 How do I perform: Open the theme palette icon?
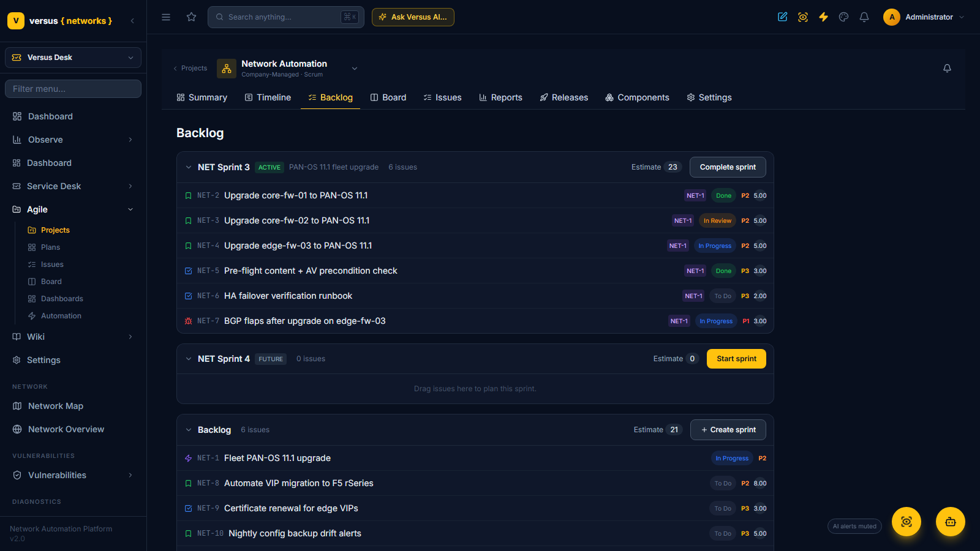[844, 17]
